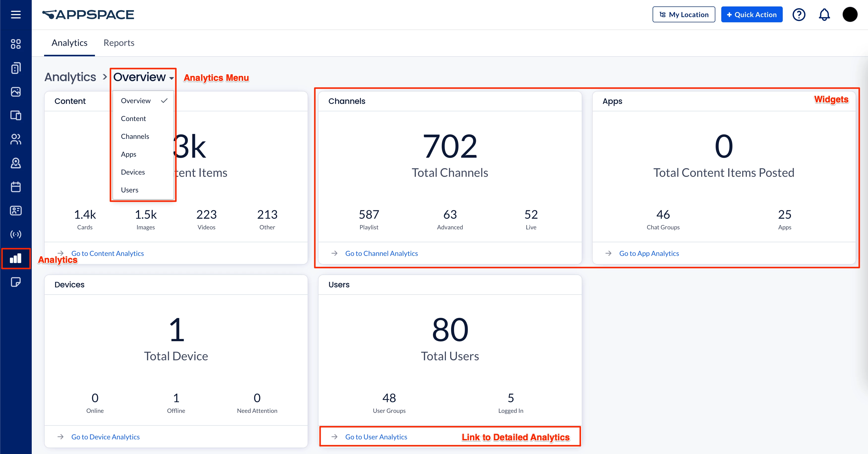Collapse the Overview analytics dropdown

coord(144,77)
